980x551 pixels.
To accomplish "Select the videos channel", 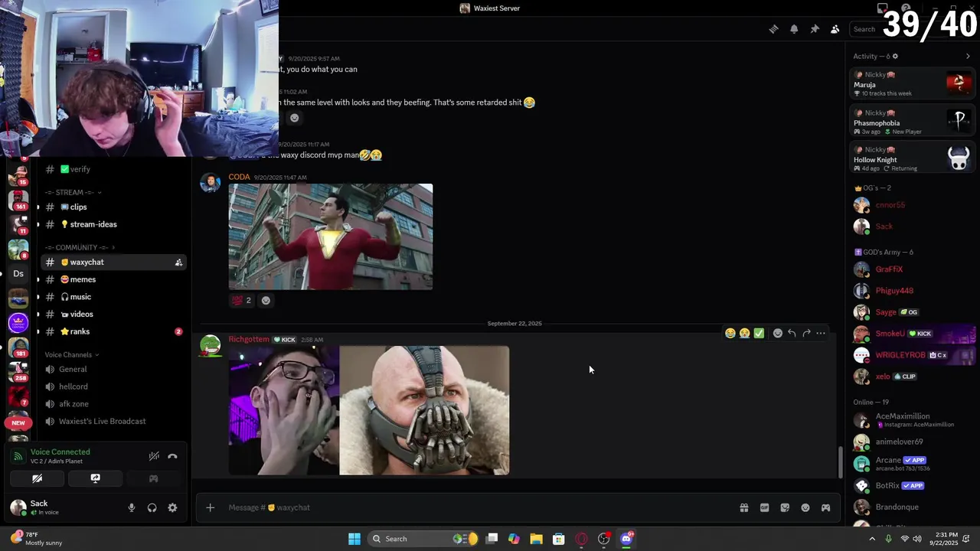I will (113, 314).
